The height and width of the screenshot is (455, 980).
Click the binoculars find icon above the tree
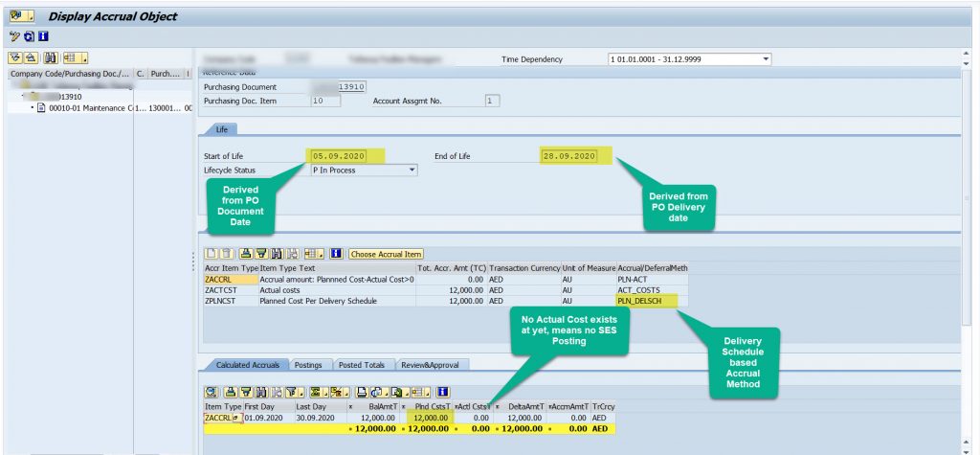click(x=51, y=58)
